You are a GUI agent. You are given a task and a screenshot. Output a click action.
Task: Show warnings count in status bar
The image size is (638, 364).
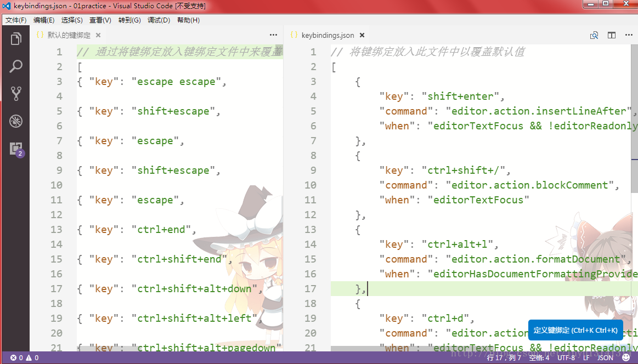pyautogui.click(x=32, y=358)
